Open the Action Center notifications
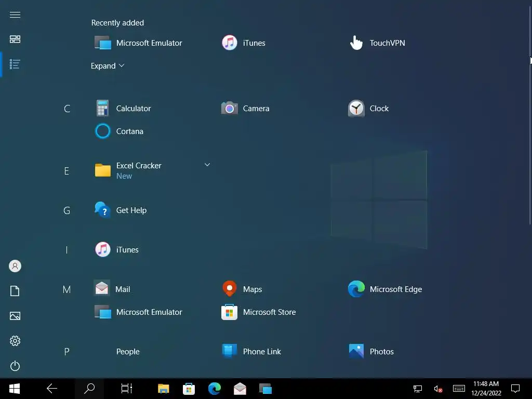Image resolution: width=532 pixels, height=399 pixels. [515, 389]
